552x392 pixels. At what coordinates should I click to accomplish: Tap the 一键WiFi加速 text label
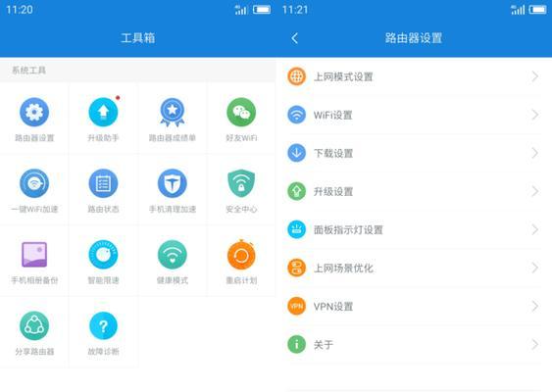tap(34, 210)
